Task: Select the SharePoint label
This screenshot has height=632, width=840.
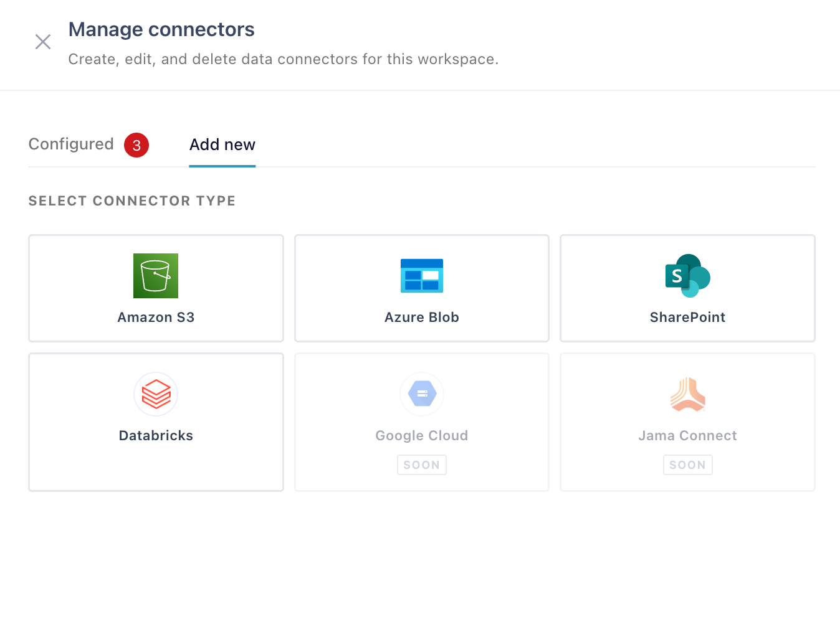Action: point(688,318)
